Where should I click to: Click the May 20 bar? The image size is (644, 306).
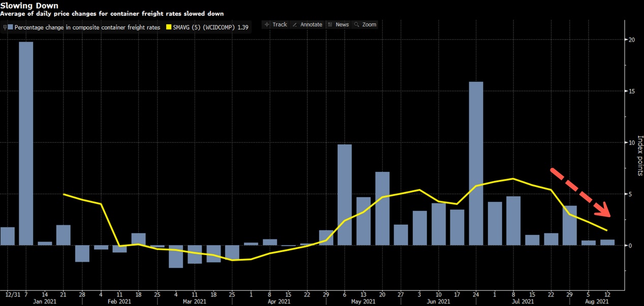[382, 208]
